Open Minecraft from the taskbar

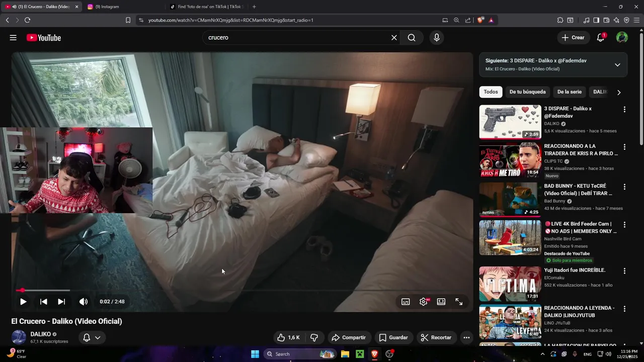[360, 354]
